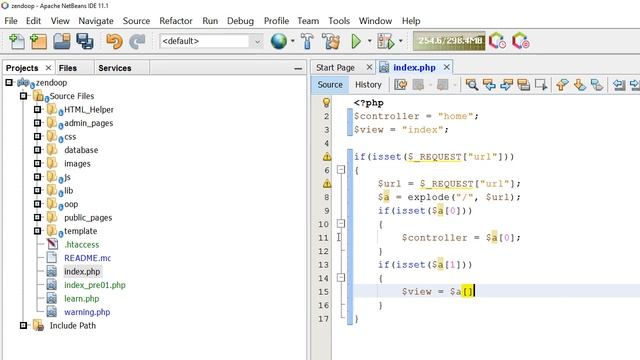Click warning icon beside the $url = $_REQUEST line
Image resolution: width=640 pixels, height=360 pixels.
tap(327, 184)
